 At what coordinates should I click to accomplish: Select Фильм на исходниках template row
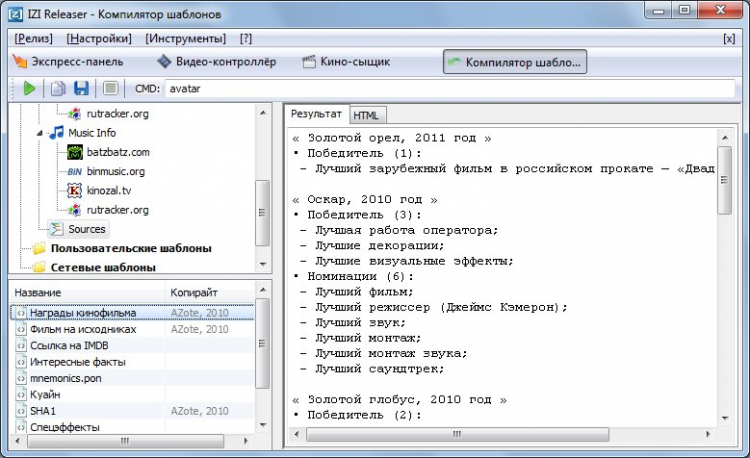[132, 329]
